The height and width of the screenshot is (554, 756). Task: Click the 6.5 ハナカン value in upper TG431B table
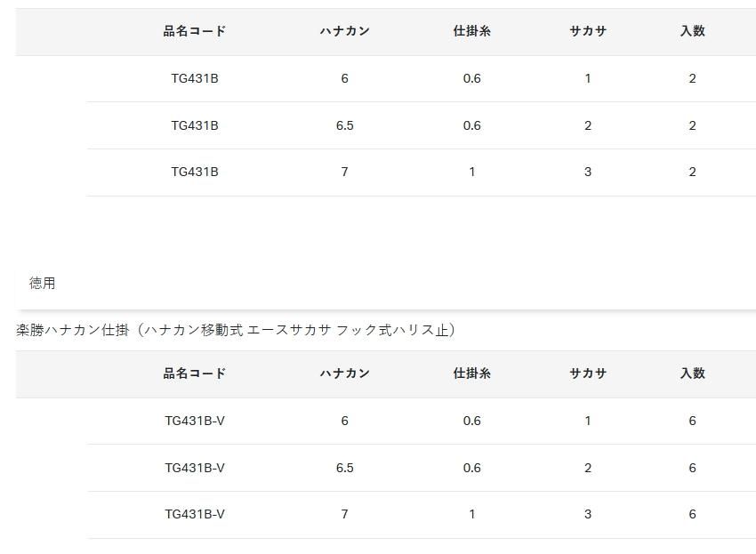344,125
